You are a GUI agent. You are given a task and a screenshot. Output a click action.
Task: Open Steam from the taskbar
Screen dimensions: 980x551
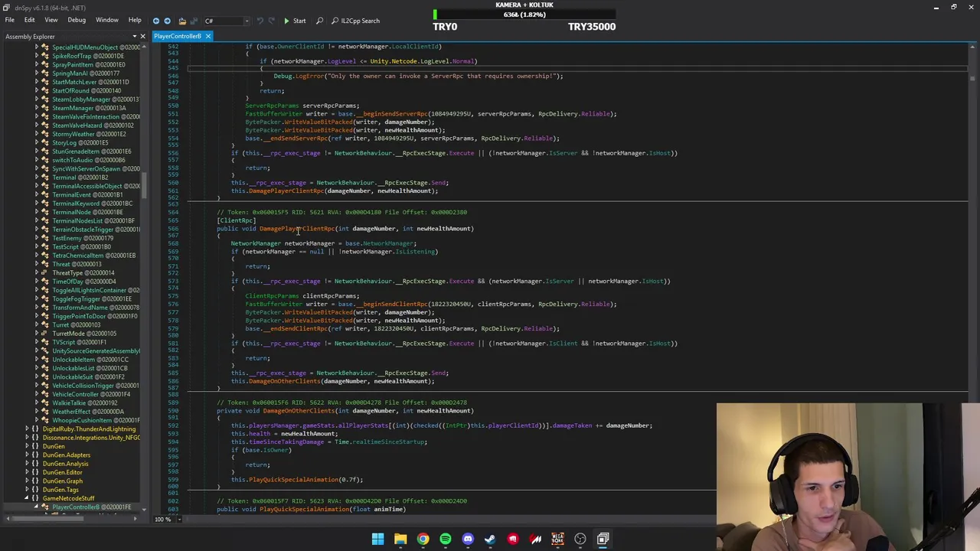tap(490, 539)
